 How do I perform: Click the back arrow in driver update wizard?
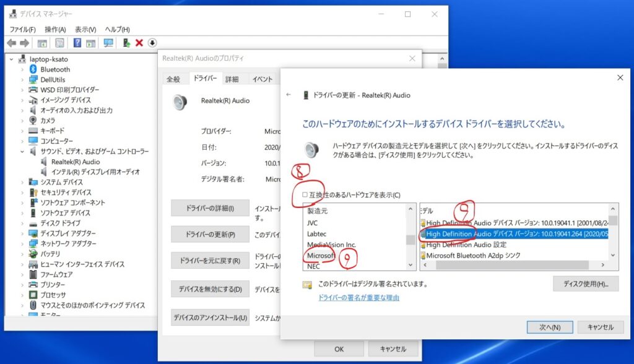pyautogui.click(x=289, y=95)
